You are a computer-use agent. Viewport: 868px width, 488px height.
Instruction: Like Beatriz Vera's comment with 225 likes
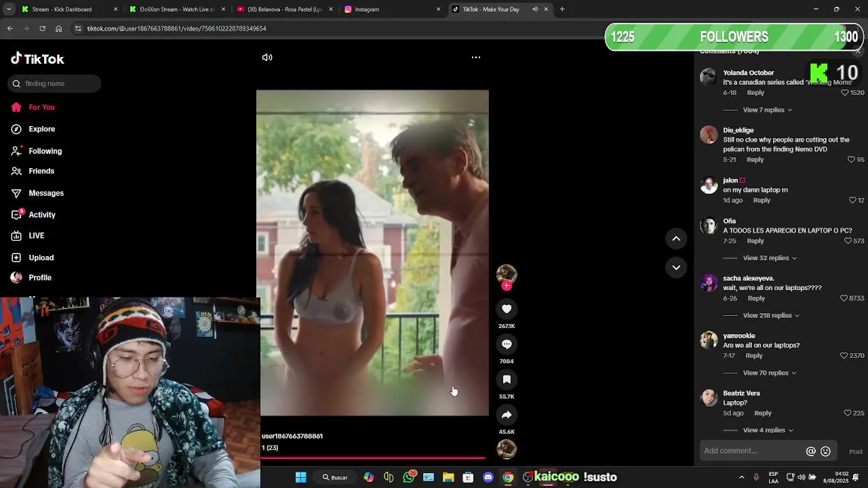(848, 413)
